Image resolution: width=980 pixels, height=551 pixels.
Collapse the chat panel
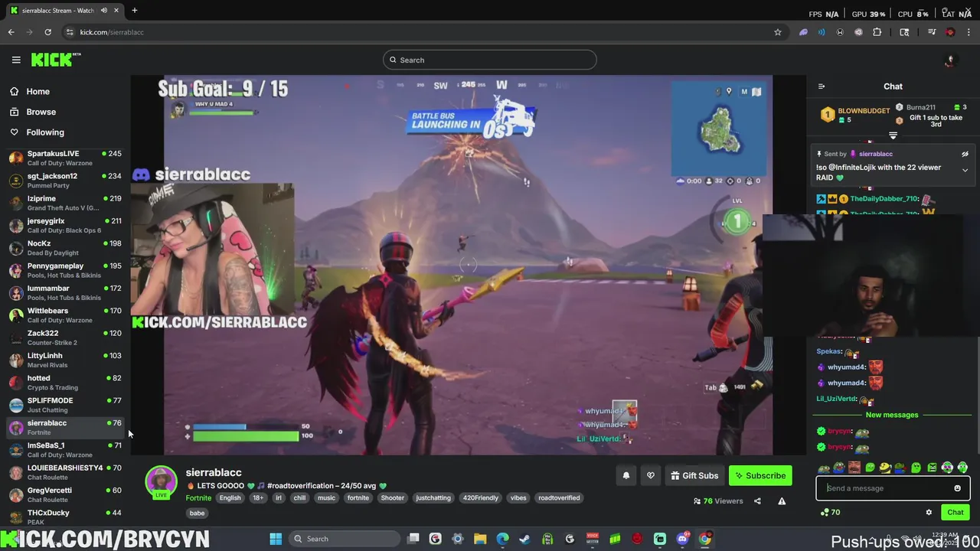coord(822,86)
